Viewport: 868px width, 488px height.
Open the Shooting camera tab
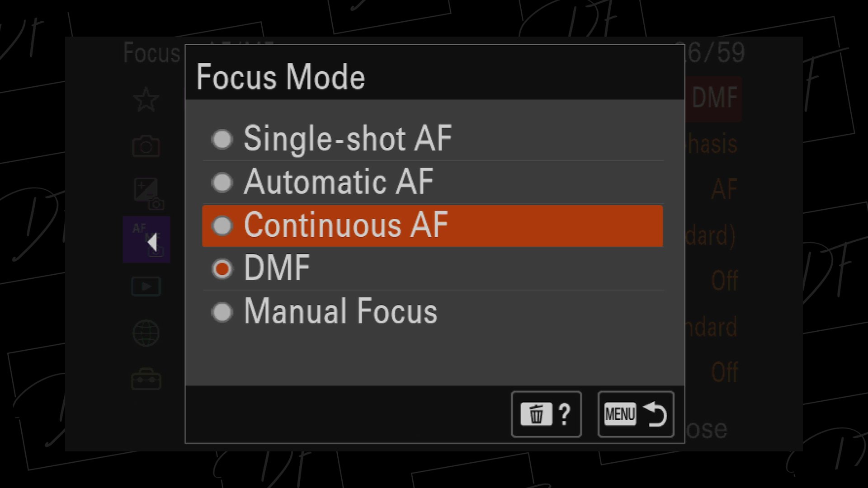(146, 146)
